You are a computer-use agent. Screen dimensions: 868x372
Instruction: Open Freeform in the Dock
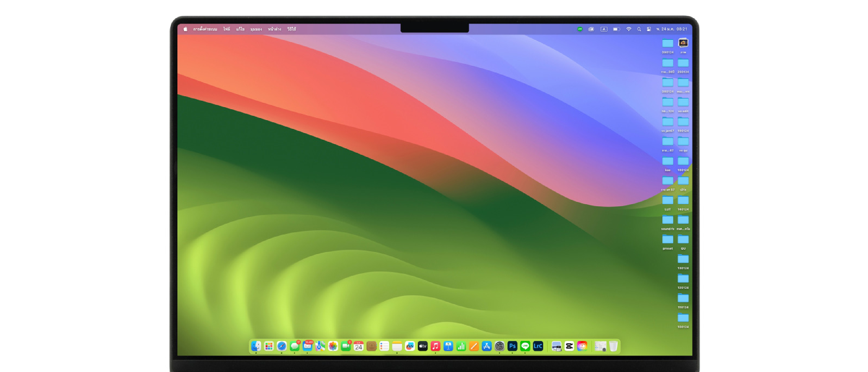(410, 346)
